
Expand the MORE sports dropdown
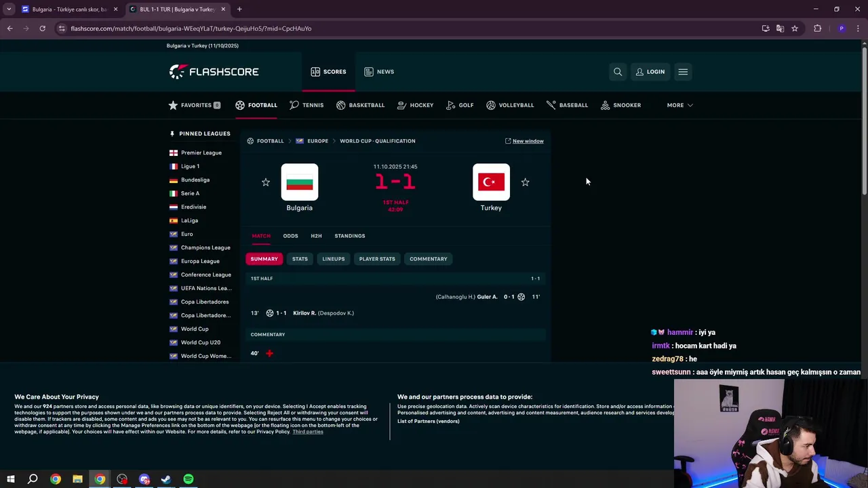pyautogui.click(x=679, y=105)
